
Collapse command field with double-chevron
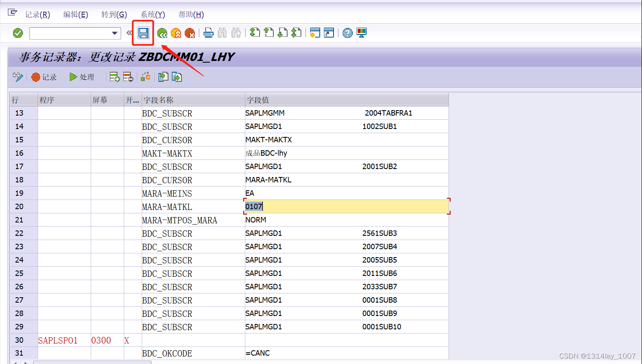coord(129,33)
